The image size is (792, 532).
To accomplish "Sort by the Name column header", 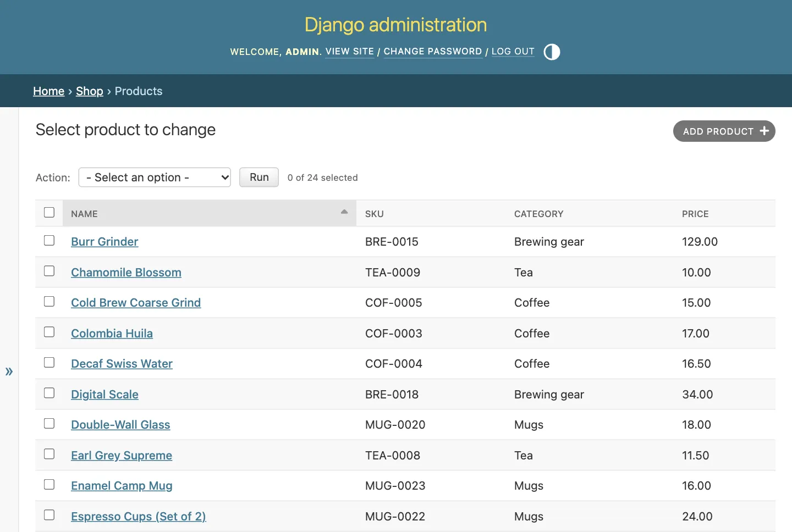I will 84,214.
